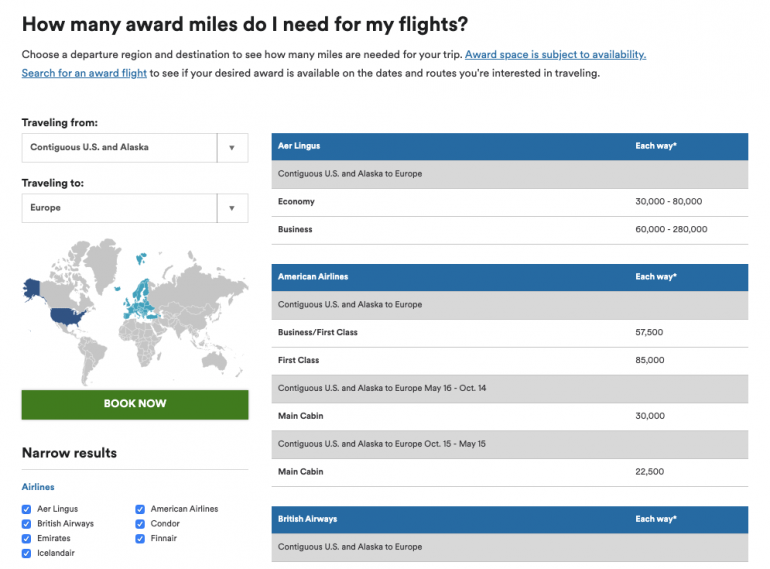Disable the Finnair airline filter

(140, 538)
